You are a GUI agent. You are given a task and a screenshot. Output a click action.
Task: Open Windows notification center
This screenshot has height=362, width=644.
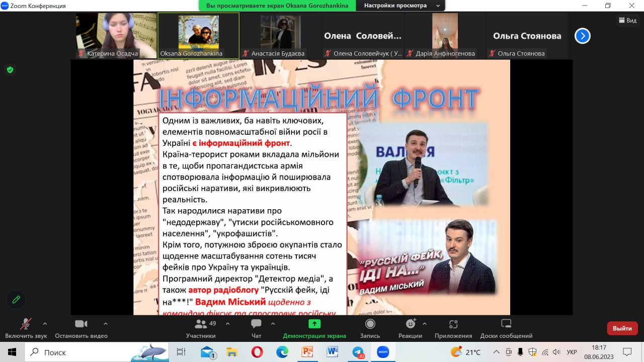pyautogui.click(x=627, y=352)
